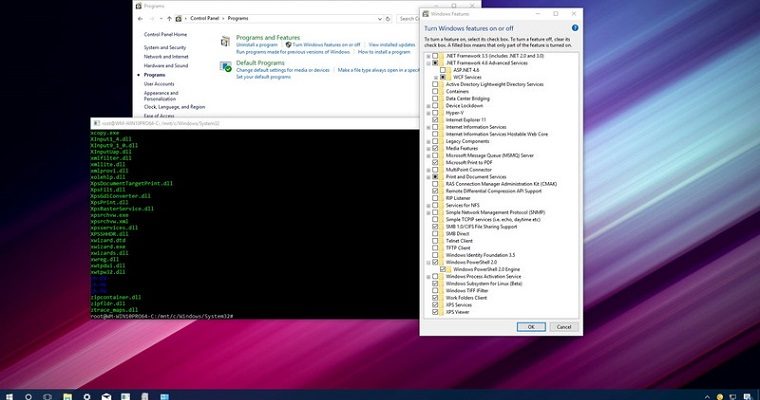
Task: Click Uninstall a program link
Action: tap(257, 45)
